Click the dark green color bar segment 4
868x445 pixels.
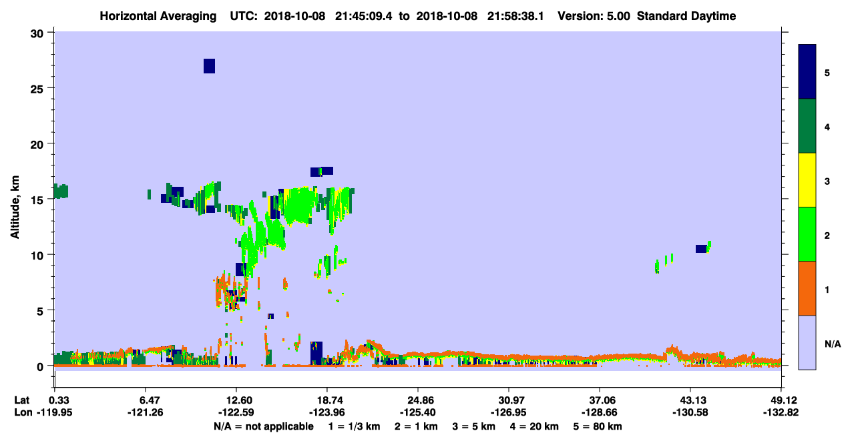coord(807,126)
